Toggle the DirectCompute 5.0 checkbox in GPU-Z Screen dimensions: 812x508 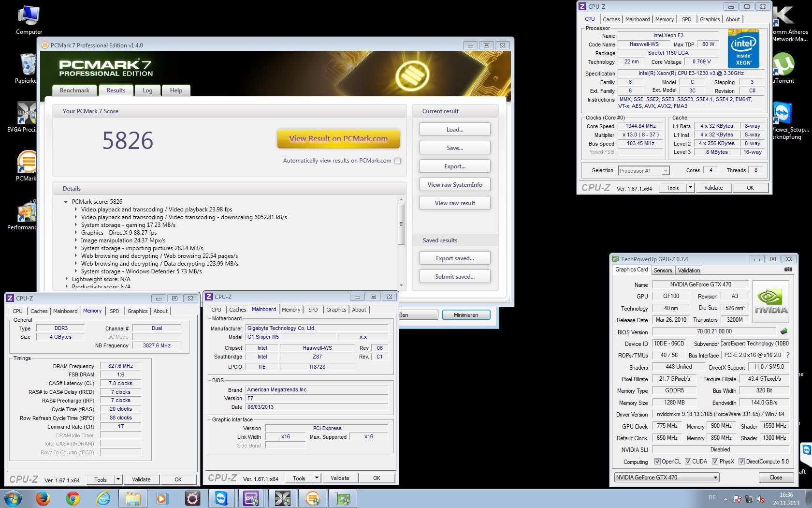click(x=741, y=462)
